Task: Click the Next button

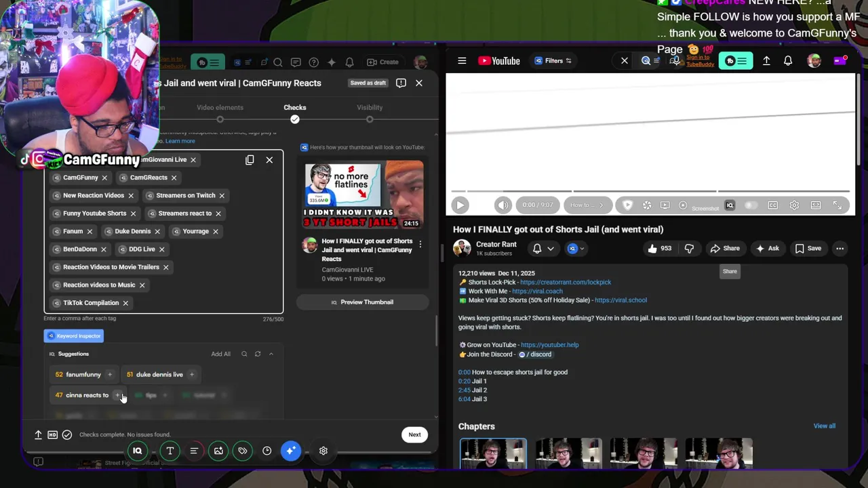Action: pyautogui.click(x=414, y=435)
